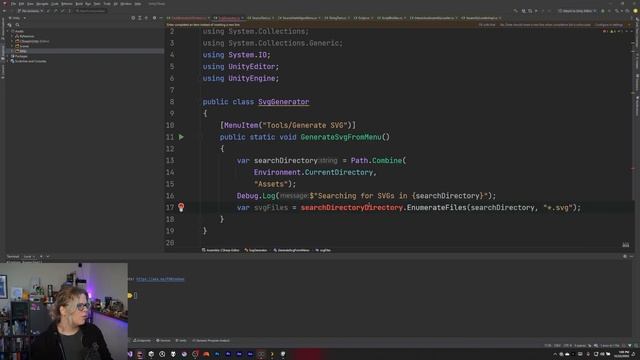Viewport: 640px width, 360px height.
Task: Open the Window menu
Action: 126,4
